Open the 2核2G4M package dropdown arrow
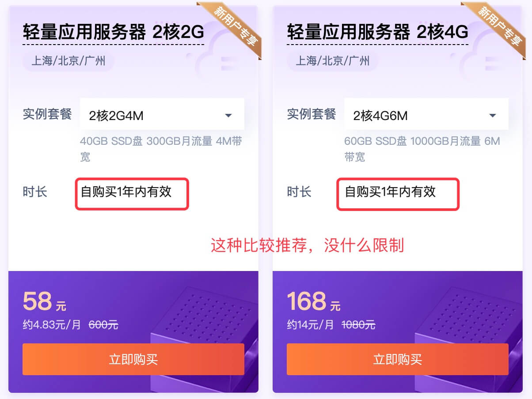Screen dimensions: 532x399 pos(228,116)
